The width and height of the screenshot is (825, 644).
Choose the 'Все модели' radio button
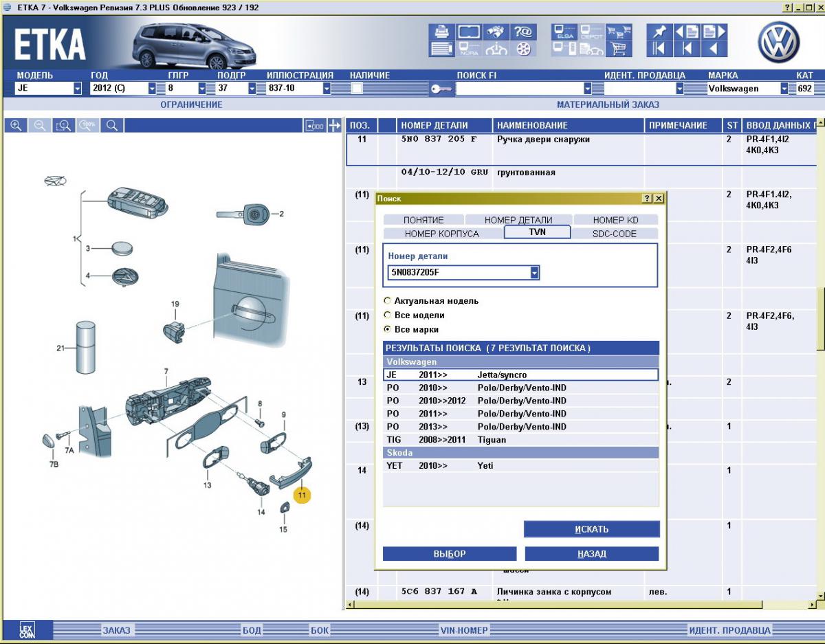pos(388,315)
